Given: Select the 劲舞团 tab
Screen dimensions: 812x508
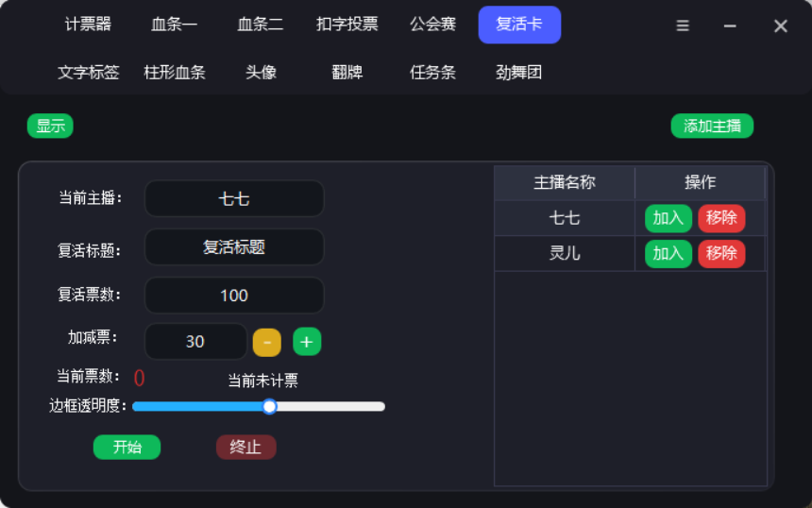Looking at the screenshot, I should click(x=519, y=72).
